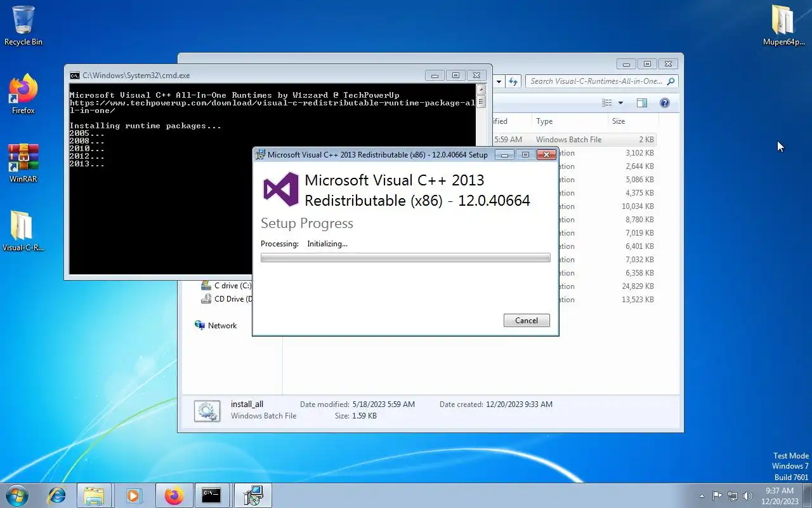Click the setup dialog title bar icon

pos(260,154)
